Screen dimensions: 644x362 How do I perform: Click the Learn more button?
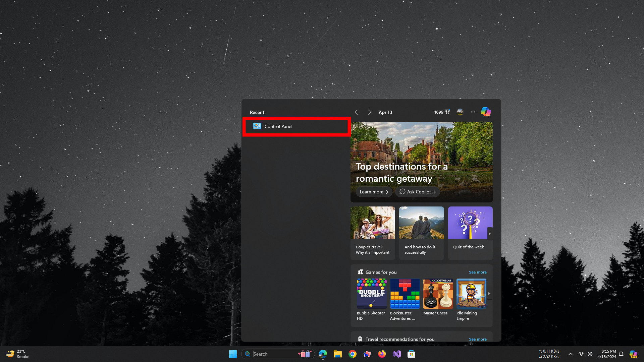374,192
